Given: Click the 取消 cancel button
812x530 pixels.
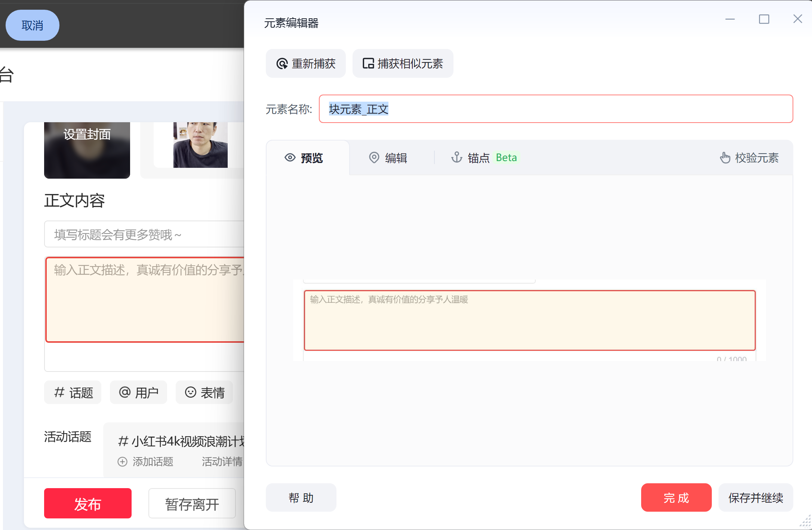Looking at the screenshot, I should 33,25.
